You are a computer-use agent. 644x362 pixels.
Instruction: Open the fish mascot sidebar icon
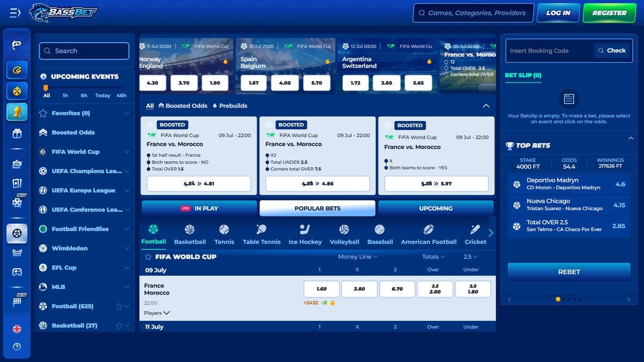point(17,45)
